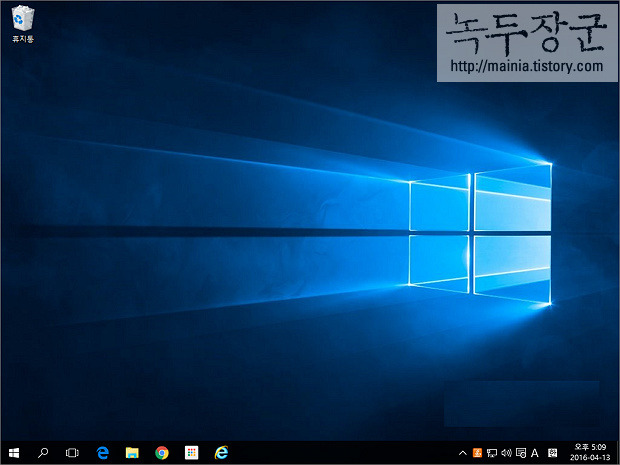Launch Google Chrome from the taskbar

(162, 453)
